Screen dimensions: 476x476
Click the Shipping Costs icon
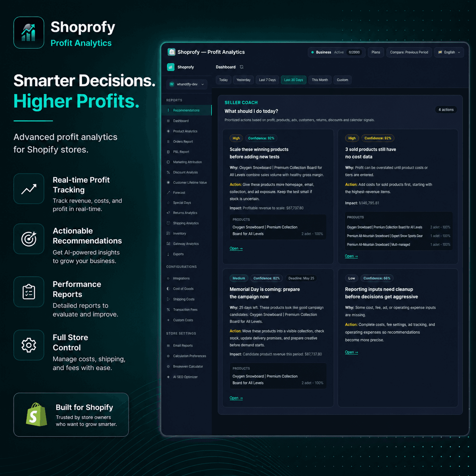(x=168, y=299)
